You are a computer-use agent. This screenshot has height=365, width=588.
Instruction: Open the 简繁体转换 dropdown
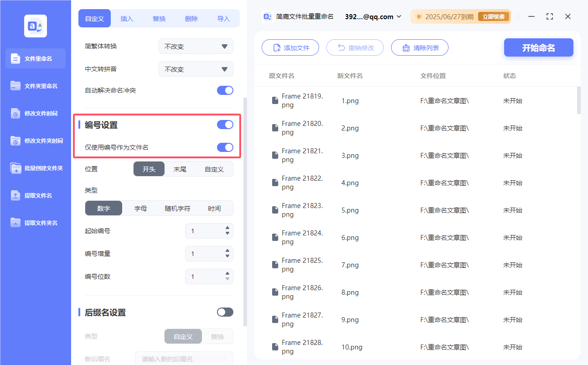point(196,46)
